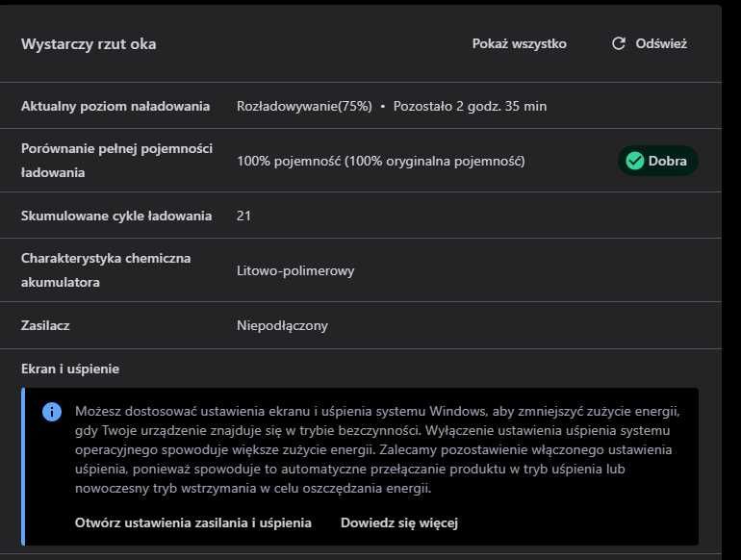Viewport: 741px width, 560px height.
Task: Select the "Niepodłączony" adapter status
Action: (282, 325)
